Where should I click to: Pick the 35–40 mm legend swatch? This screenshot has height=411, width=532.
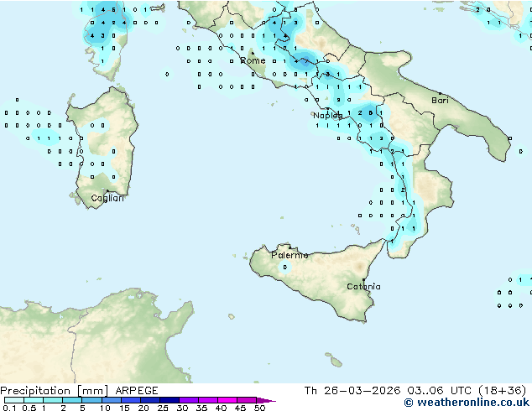click(207, 400)
